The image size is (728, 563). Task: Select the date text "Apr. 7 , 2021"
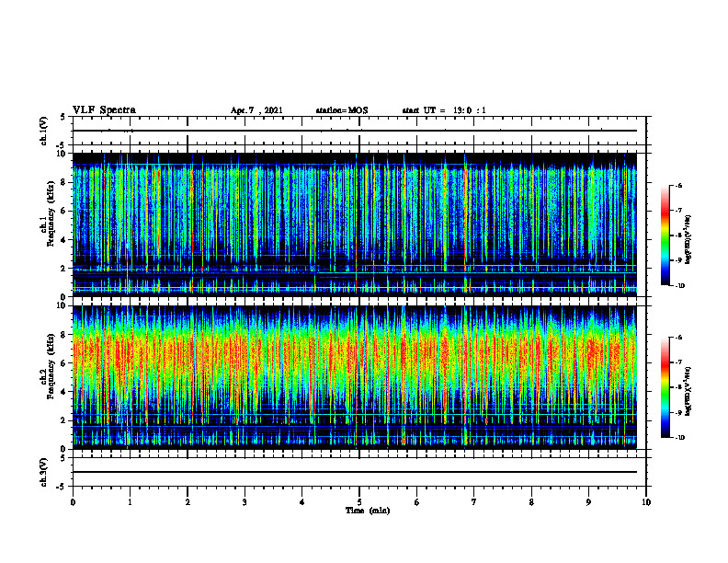[x=256, y=110]
